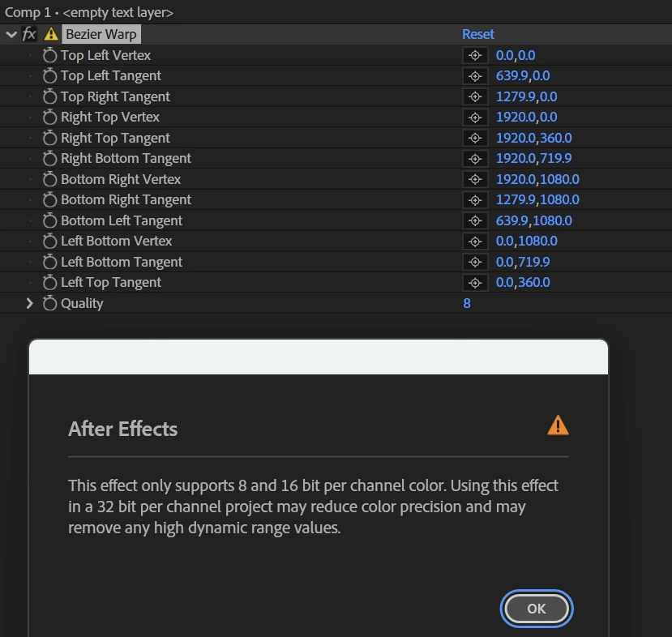
Task: Edit Top Left Vertex value 0.0,0.0
Action: tap(515, 55)
